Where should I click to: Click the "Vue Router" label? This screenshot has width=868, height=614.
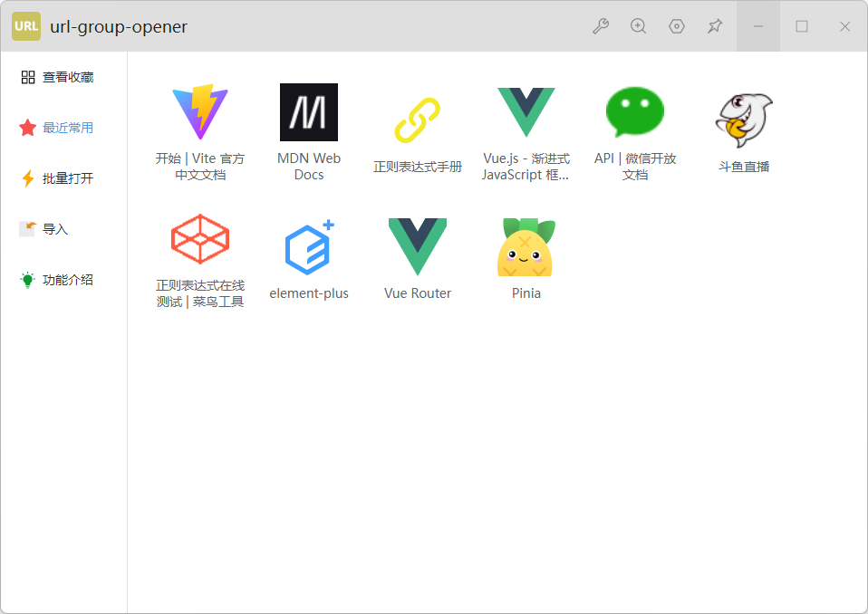[x=418, y=293]
